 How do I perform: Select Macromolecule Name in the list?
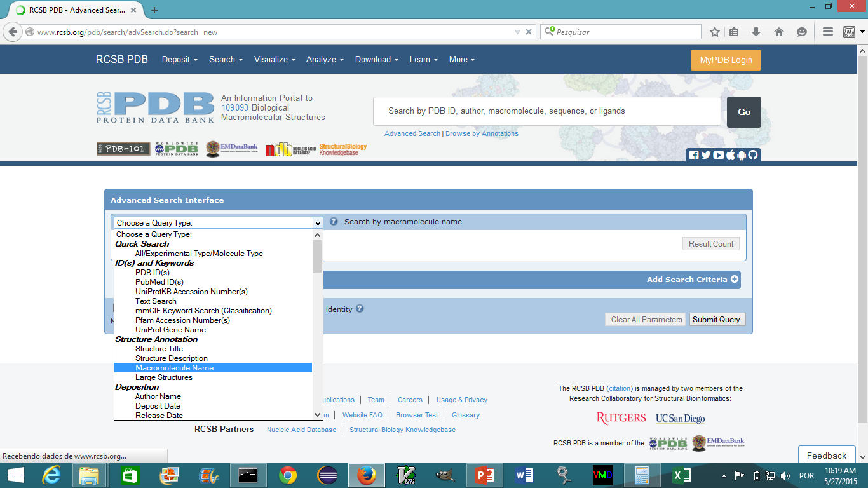pyautogui.click(x=213, y=368)
